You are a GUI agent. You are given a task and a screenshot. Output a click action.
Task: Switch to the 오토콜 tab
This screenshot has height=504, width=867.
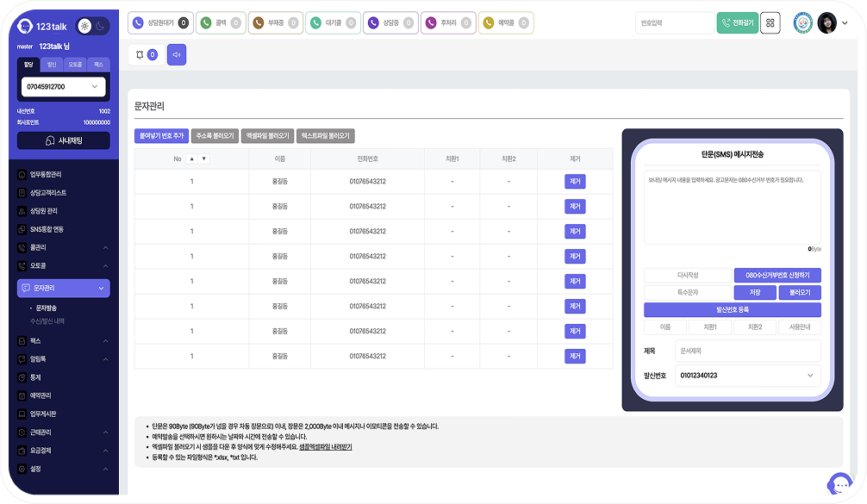click(75, 65)
